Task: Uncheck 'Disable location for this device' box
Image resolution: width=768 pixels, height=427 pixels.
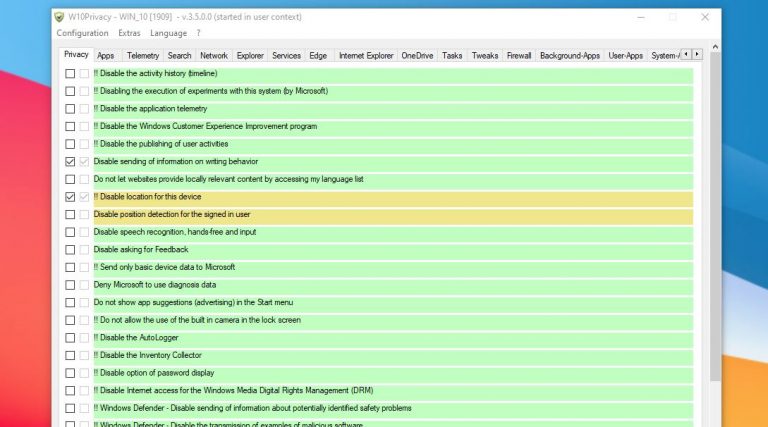Action: (x=70, y=197)
